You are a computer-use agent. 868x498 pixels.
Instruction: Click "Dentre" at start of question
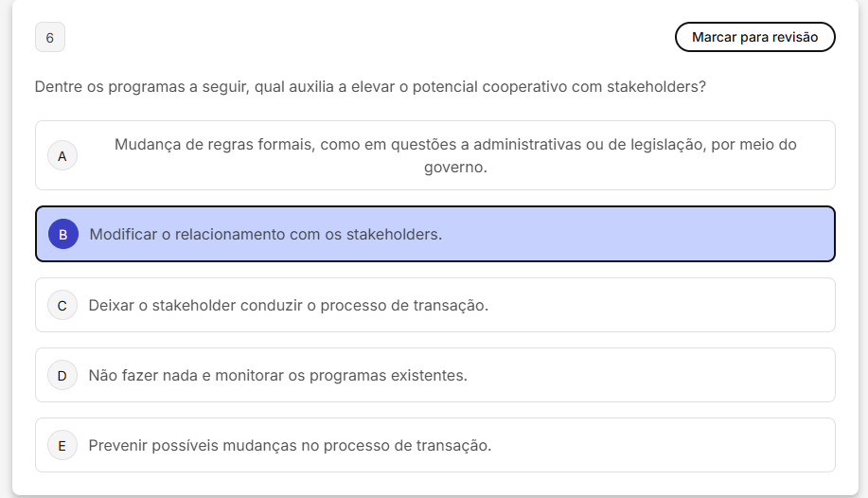58,86
